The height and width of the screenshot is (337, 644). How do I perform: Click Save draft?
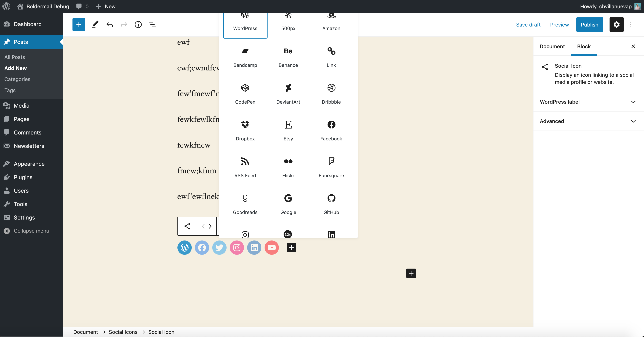528,25
